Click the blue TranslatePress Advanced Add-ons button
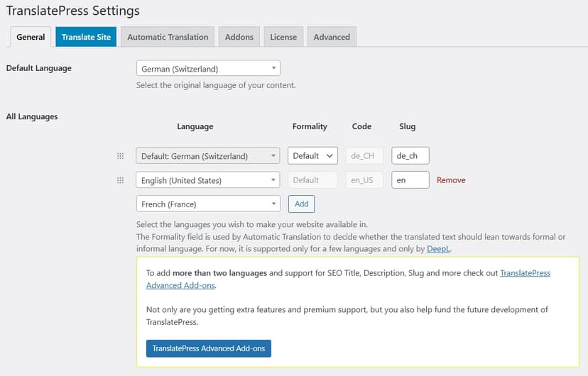 tap(209, 348)
